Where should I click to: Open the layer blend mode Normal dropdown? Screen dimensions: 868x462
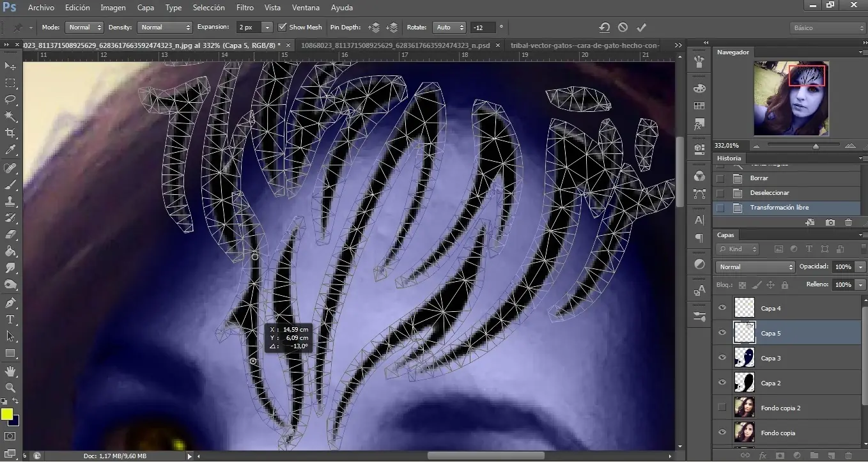click(x=755, y=267)
